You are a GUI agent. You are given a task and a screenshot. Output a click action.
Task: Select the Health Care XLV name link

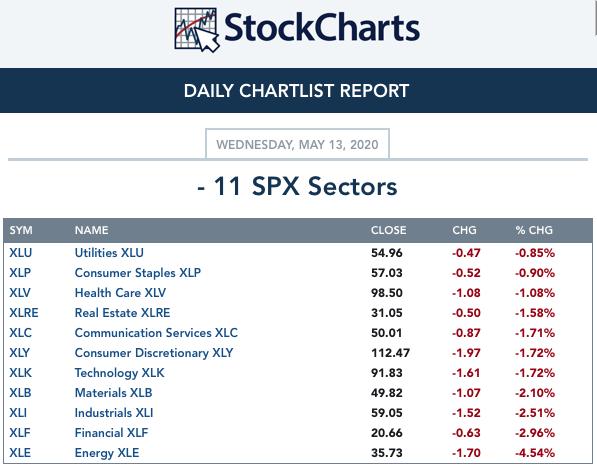coord(120,293)
